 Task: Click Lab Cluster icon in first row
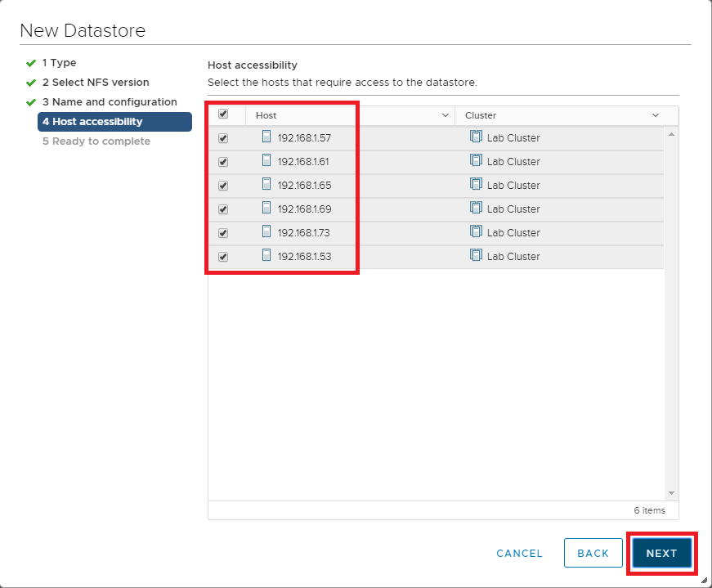click(476, 137)
